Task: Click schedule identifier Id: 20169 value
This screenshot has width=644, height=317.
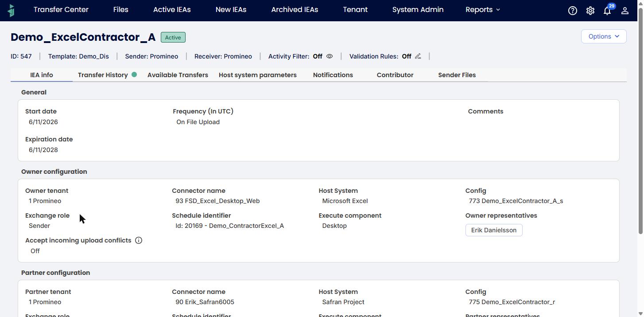Action: point(229,226)
